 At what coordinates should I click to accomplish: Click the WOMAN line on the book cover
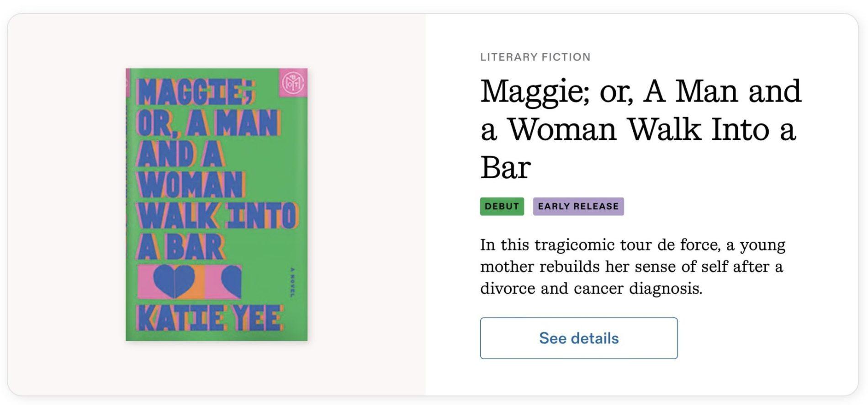[191, 185]
